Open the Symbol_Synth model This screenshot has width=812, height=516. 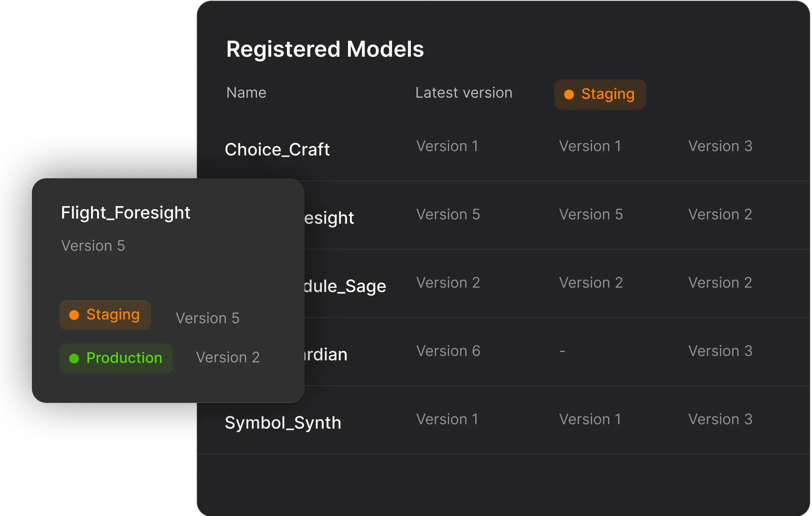[283, 423]
